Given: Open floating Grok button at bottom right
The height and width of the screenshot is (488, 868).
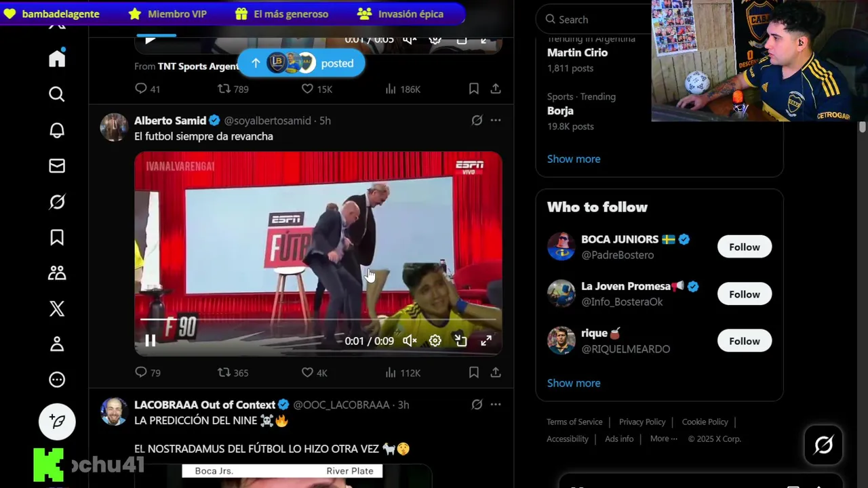Looking at the screenshot, I should [x=824, y=445].
